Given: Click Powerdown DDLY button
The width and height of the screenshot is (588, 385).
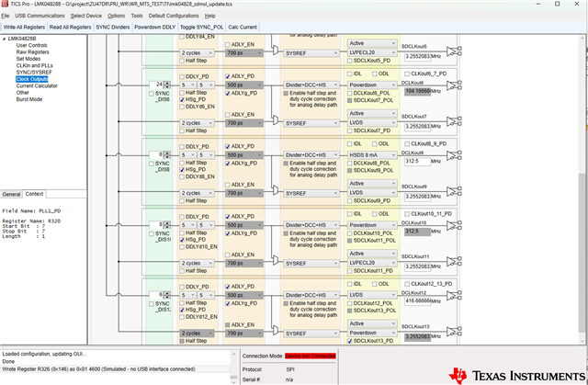Looking at the screenshot, I should point(155,27).
